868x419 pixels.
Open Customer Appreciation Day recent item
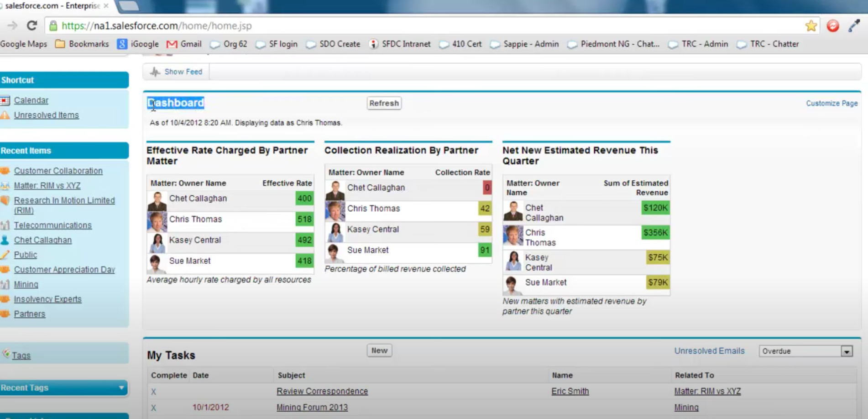(64, 269)
